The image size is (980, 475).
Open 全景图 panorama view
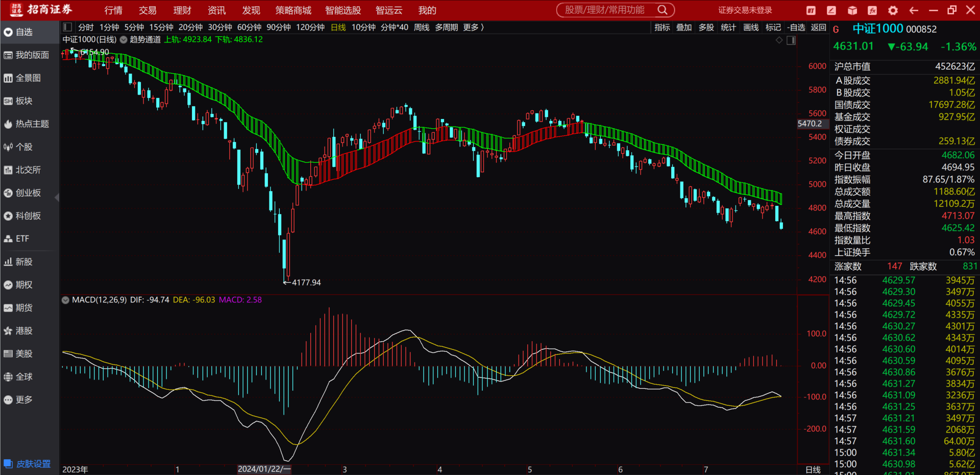point(30,78)
